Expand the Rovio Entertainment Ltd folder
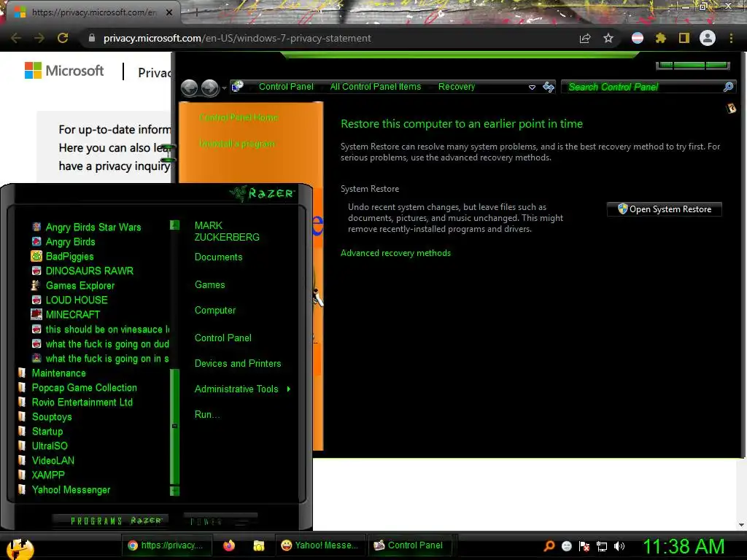Screen dimensions: 747x560 coord(75,402)
